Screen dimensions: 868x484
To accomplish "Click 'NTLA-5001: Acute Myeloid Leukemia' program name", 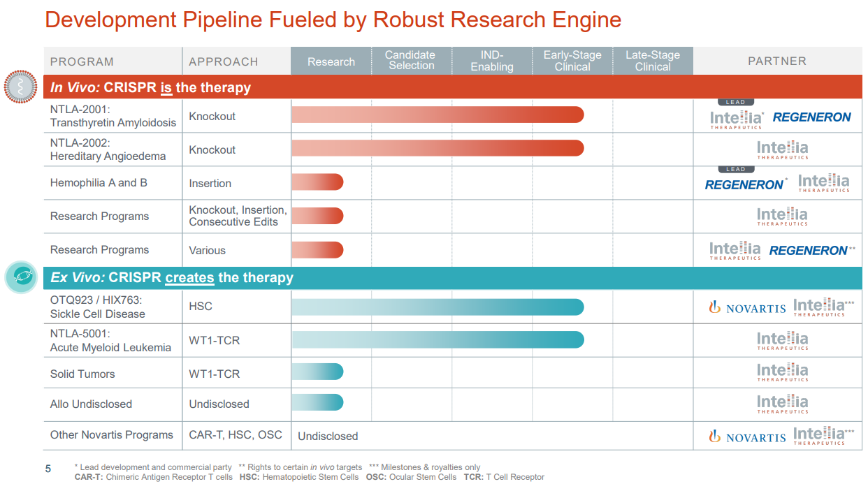I will (x=110, y=340).
